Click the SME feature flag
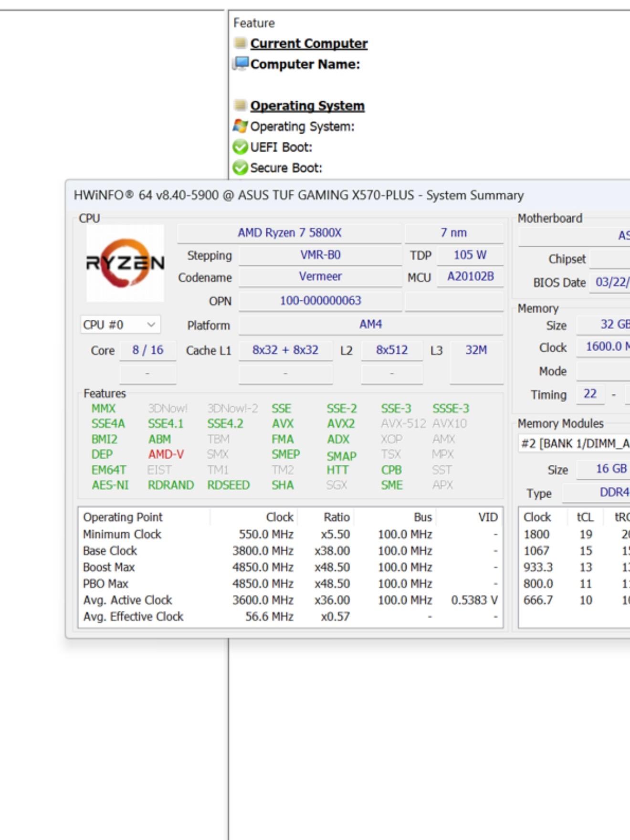The height and width of the screenshot is (840, 630). 392,485
